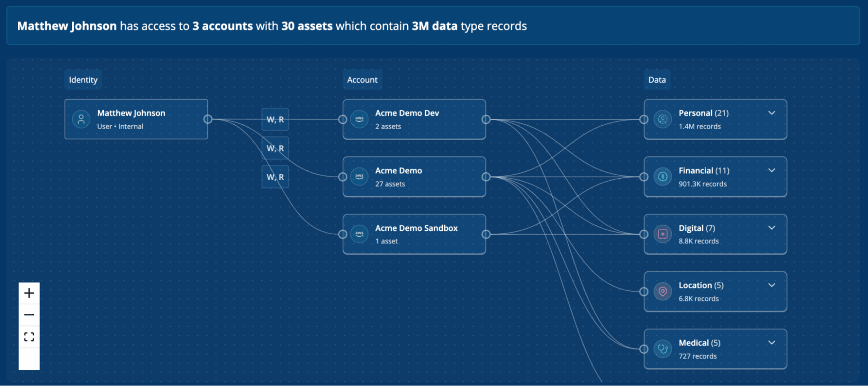Click '3M data' in the summary banner
Image resolution: width=868 pixels, height=386 pixels.
[x=435, y=26]
